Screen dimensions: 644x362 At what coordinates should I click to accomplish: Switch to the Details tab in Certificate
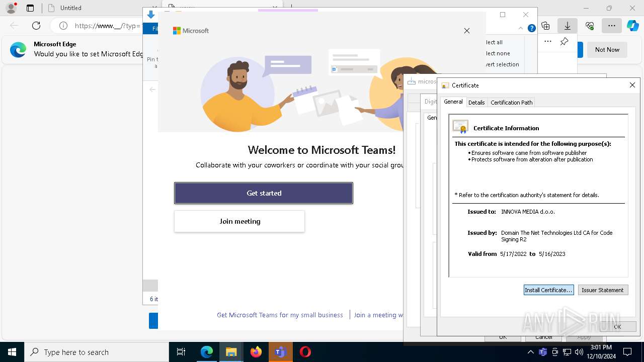pyautogui.click(x=476, y=103)
